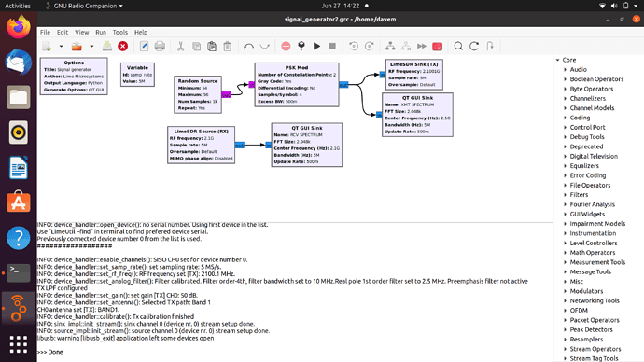Expand the Modulators block category
Screen dimensions: 644x362
(586, 291)
